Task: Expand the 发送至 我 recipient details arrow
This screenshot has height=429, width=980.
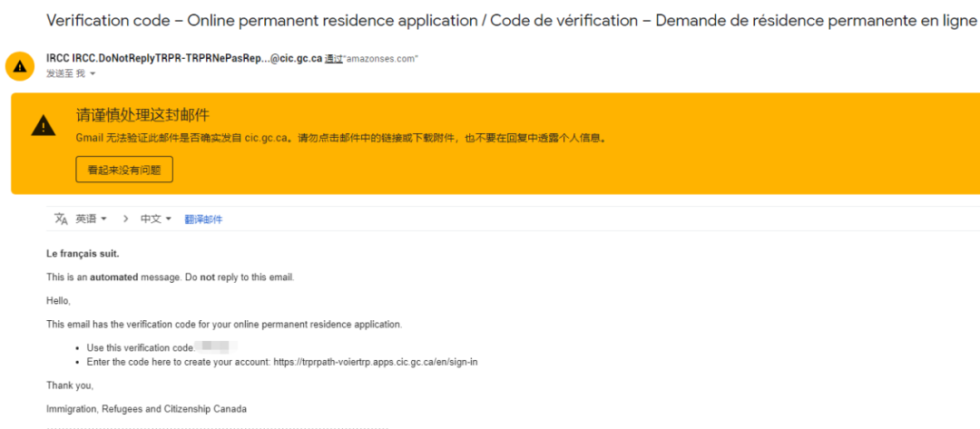Action: click(x=93, y=74)
